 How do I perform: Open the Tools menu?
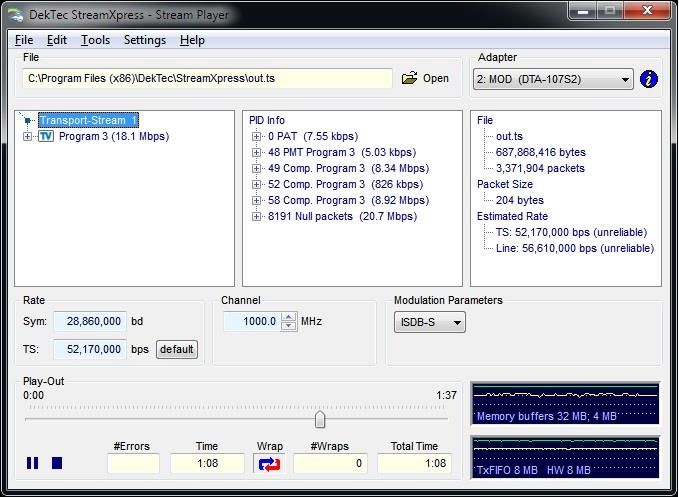(x=95, y=40)
